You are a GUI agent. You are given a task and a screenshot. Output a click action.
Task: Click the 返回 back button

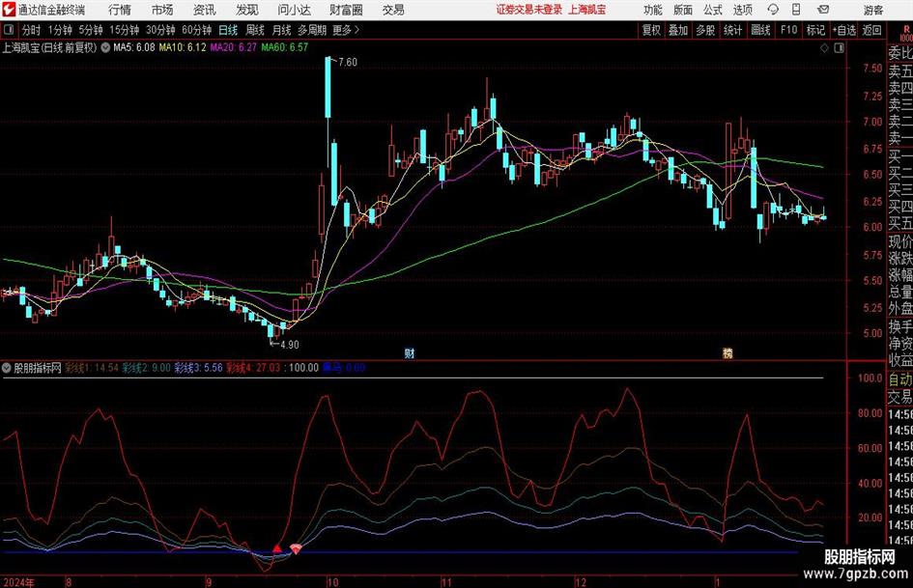[x=871, y=30]
